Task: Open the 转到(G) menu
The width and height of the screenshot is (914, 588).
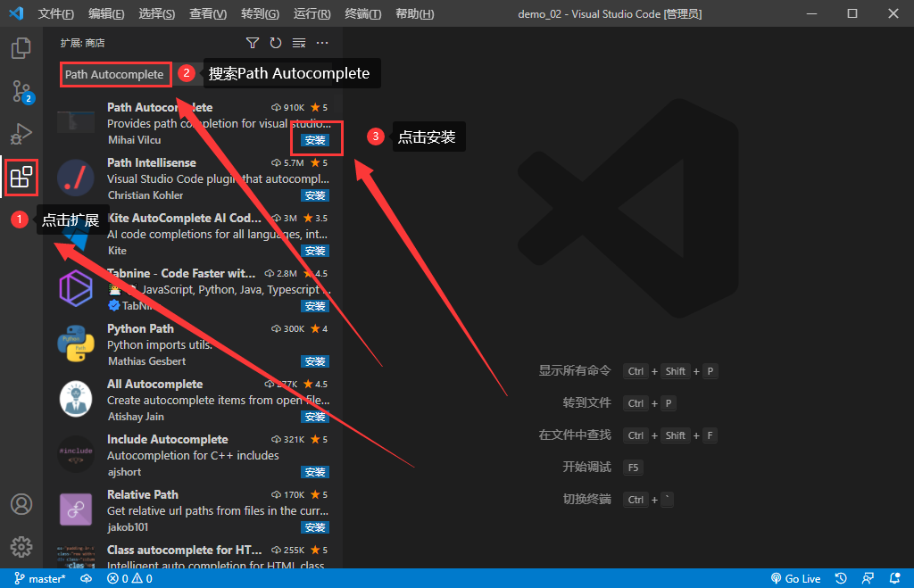Action: (x=260, y=14)
